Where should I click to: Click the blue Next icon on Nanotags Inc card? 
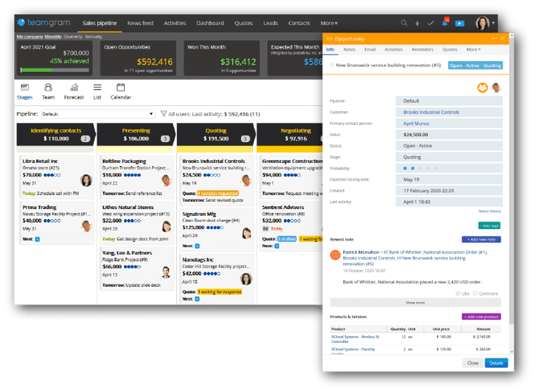click(x=197, y=299)
